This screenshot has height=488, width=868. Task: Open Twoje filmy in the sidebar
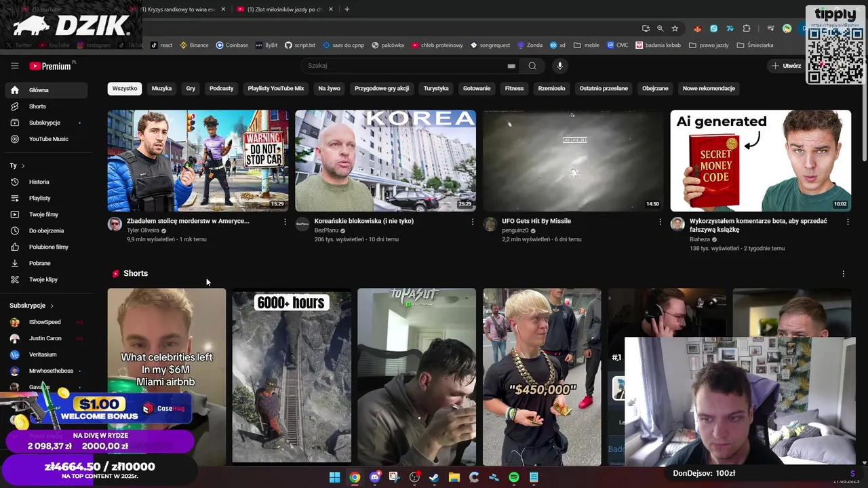coord(46,214)
